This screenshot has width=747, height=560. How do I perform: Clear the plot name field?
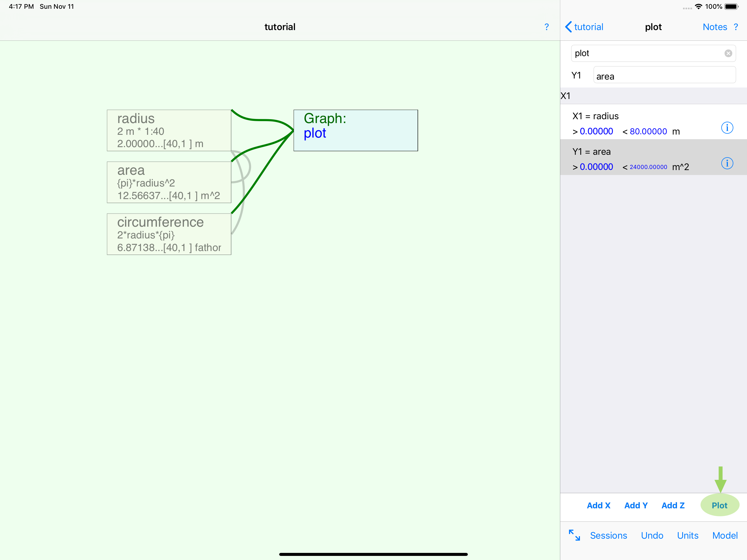pos(728,53)
